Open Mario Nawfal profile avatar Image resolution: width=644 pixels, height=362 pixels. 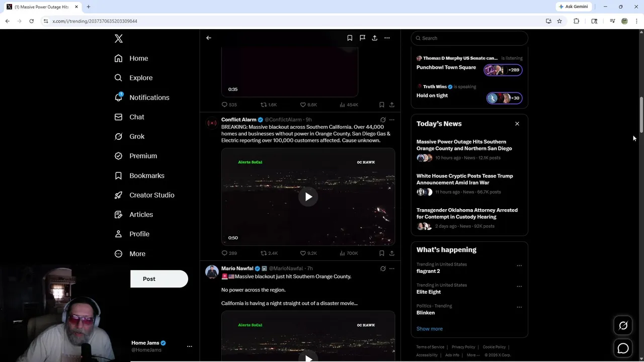(212, 272)
